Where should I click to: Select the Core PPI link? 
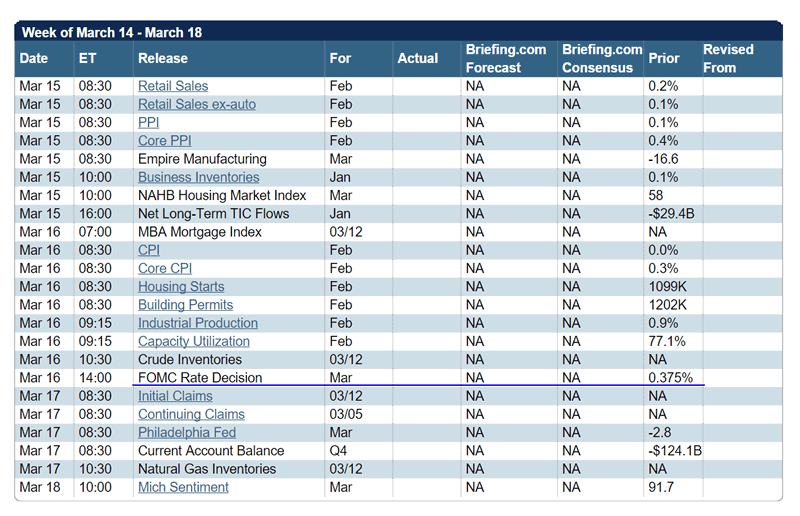click(166, 141)
